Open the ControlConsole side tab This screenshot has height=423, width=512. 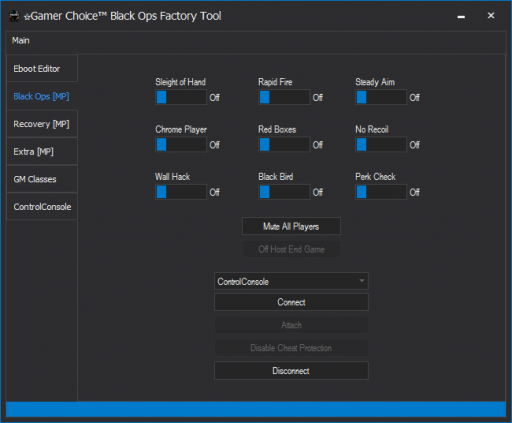click(42, 207)
